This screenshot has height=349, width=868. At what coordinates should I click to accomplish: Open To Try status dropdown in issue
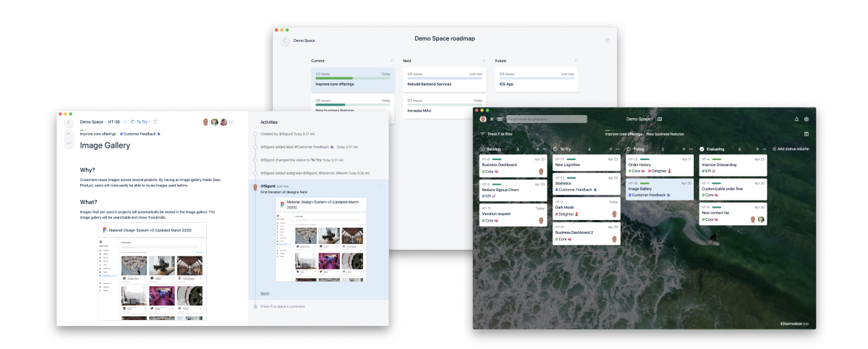point(140,122)
